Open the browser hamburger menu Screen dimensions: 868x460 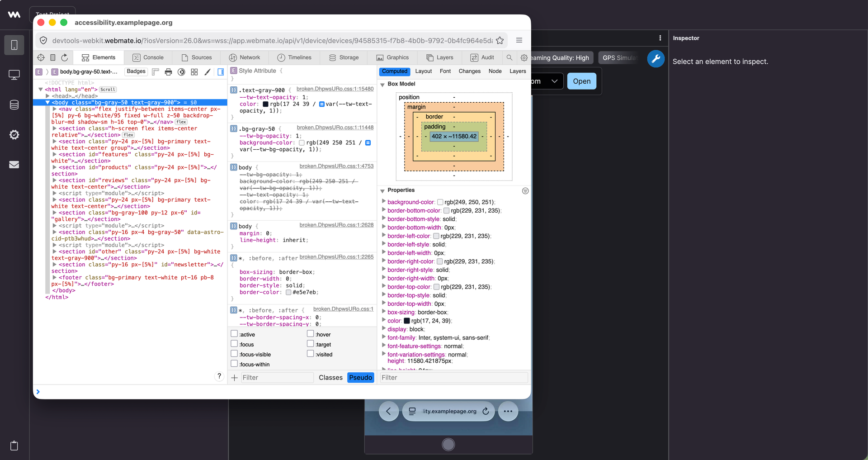coord(519,40)
